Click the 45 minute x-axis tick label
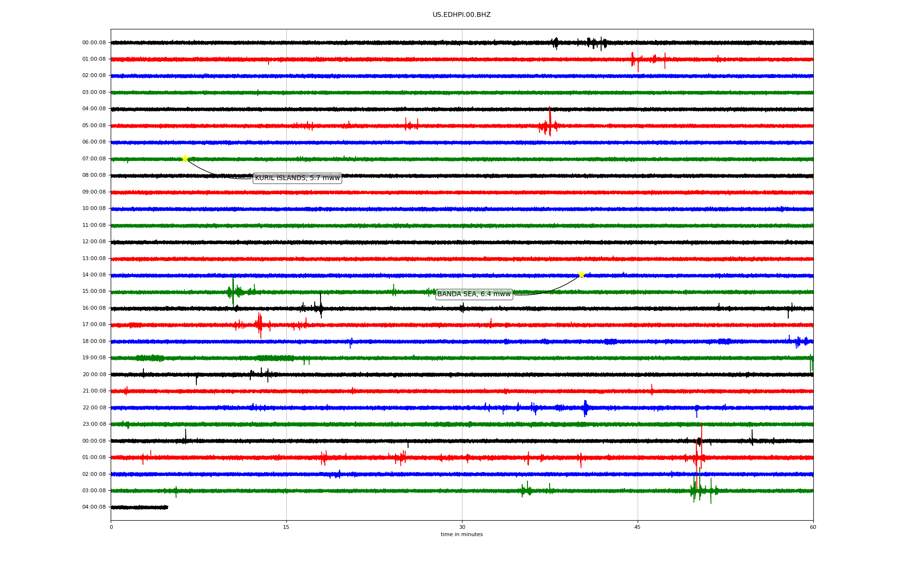Screen dimensions: 924x578 (638, 527)
